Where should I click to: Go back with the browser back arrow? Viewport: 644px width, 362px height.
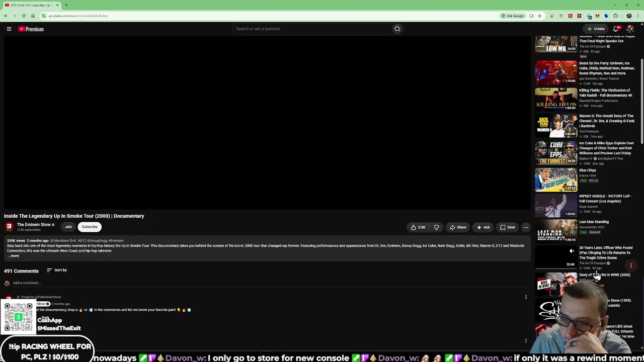pos(6,16)
